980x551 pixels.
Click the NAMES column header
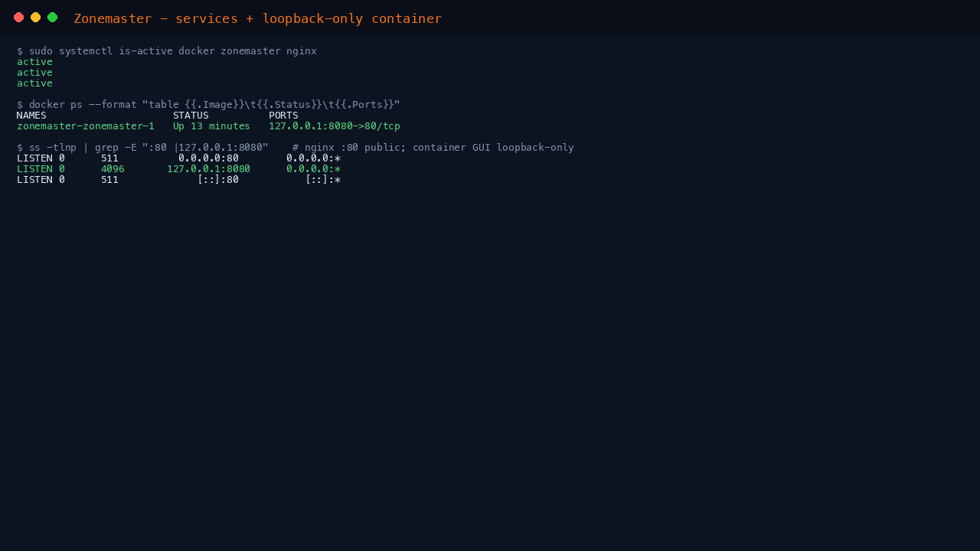(x=31, y=116)
